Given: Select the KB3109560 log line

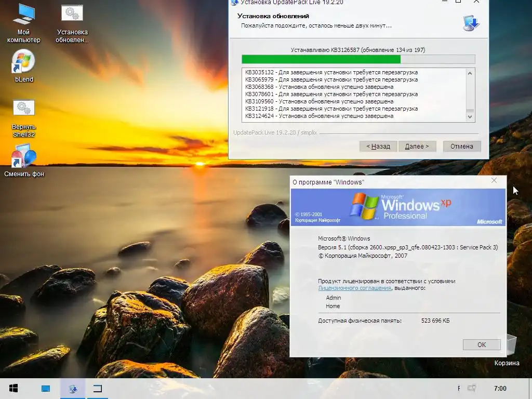Looking at the screenshot, I should pyautogui.click(x=320, y=101).
